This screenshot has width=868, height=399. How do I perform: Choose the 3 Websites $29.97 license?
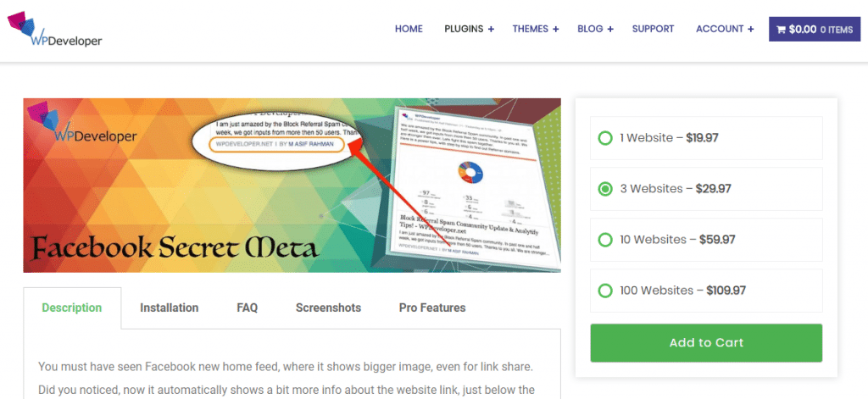click(x=605, y=189)
